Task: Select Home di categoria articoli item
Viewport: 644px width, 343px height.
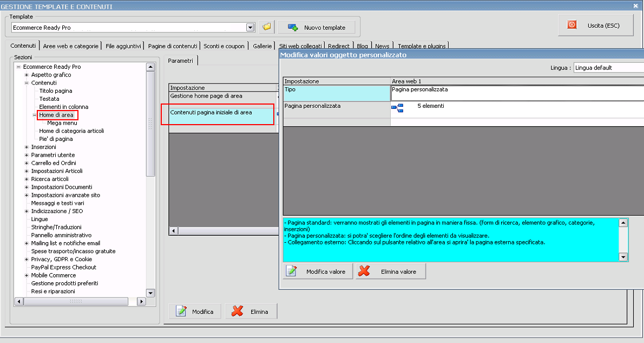Action: [71, 131]
